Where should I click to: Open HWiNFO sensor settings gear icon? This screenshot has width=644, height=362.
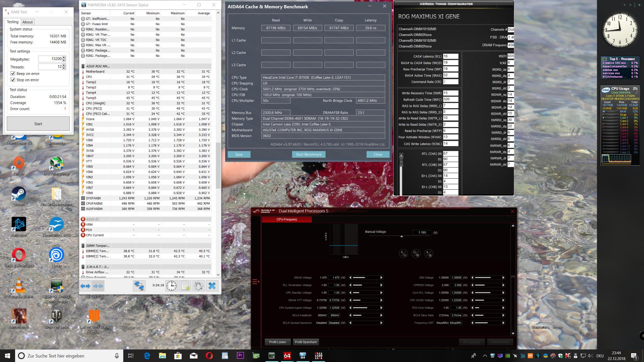tap(198, 286)
